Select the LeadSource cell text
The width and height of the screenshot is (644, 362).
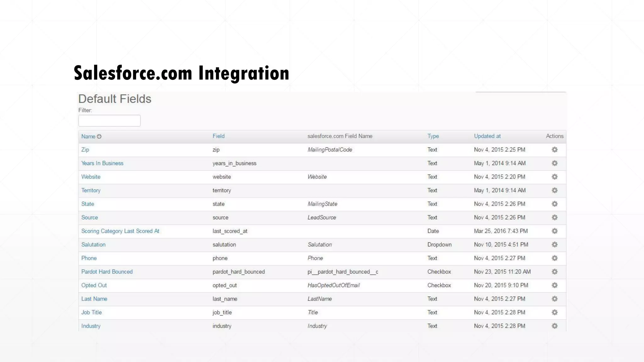(x=322, y=217)
